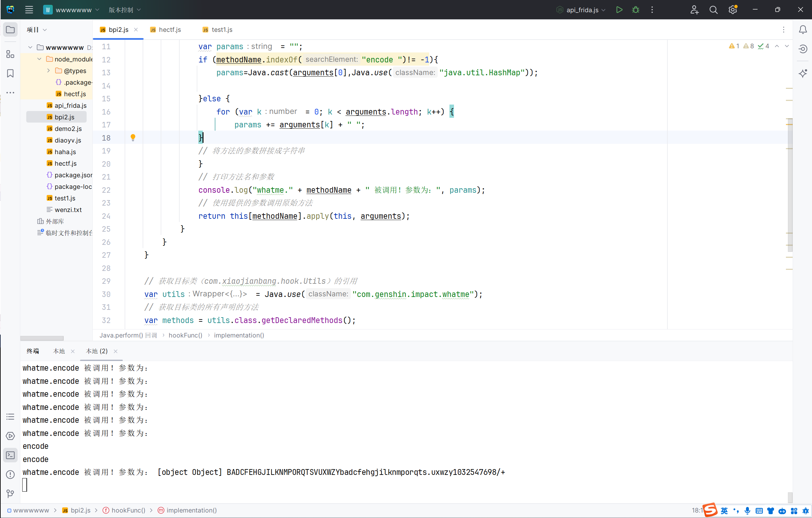Open the Bookmarks tool window

10,73
